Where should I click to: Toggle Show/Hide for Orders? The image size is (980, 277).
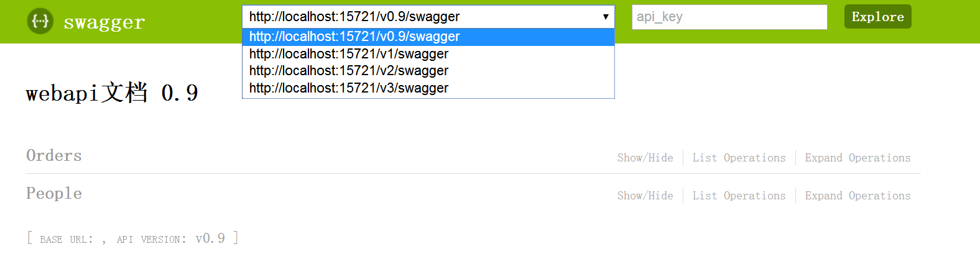pos(645,158)
